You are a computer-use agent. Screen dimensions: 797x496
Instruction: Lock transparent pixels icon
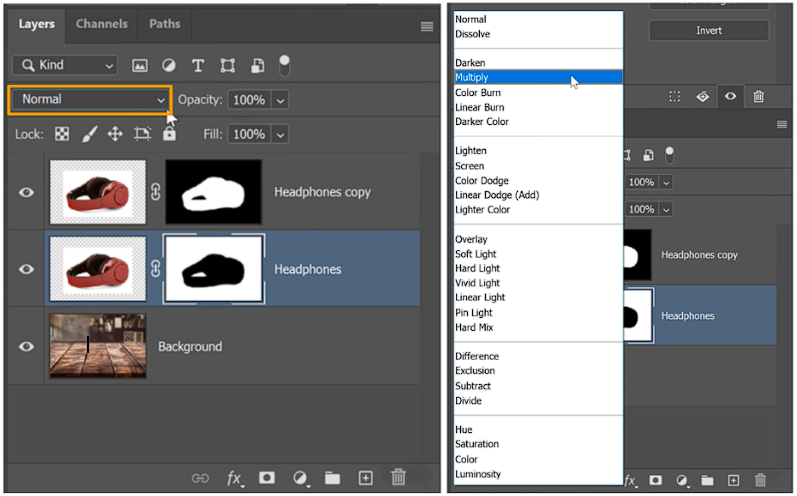(62, 134)
